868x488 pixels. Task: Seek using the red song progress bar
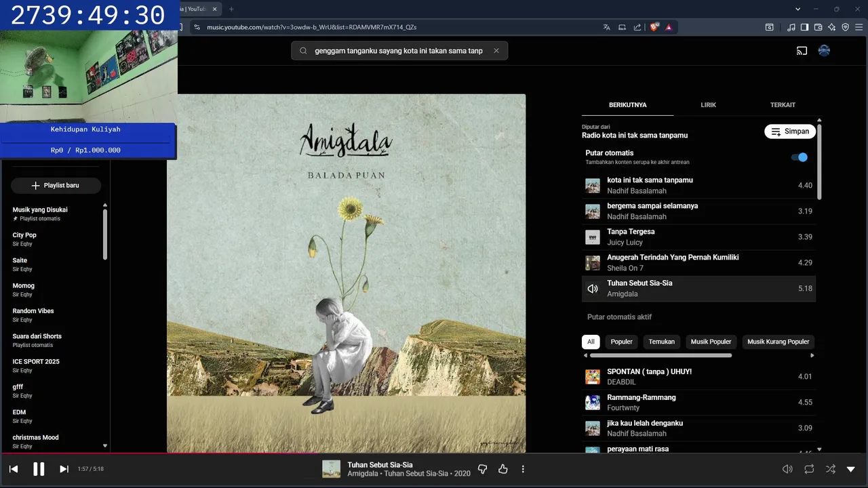pyautogui.click(x=434, y=453)
